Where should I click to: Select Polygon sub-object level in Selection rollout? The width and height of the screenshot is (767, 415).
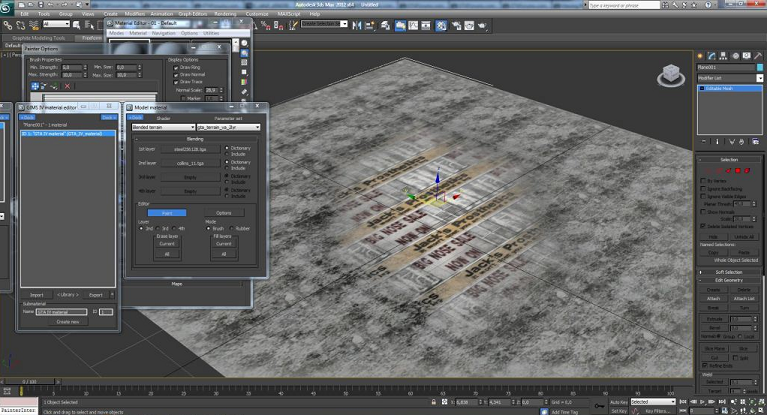[x=738, y=170]
